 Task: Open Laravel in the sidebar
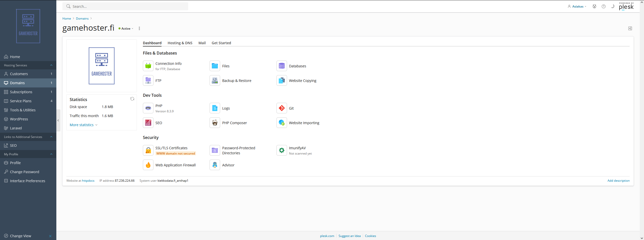click(28, 128)
